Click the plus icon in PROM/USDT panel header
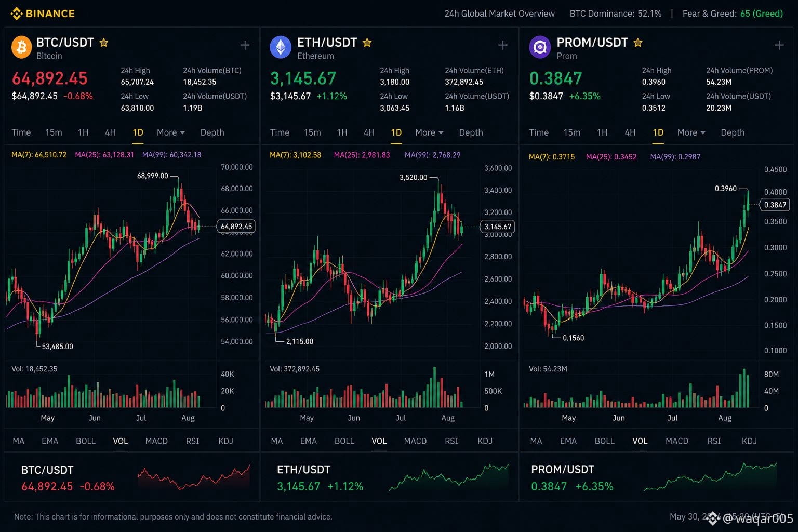 pyautogui.click(x=779, y=46)
